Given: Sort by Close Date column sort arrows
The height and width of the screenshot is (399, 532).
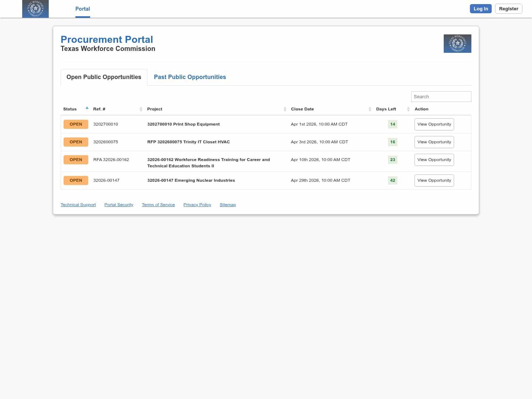Looking at the screenshot, I should pos(370,109).
